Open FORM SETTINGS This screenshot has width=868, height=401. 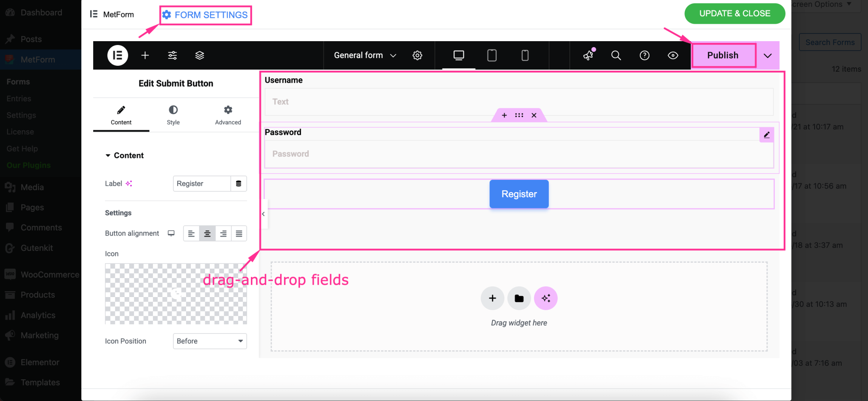[206, 15]
